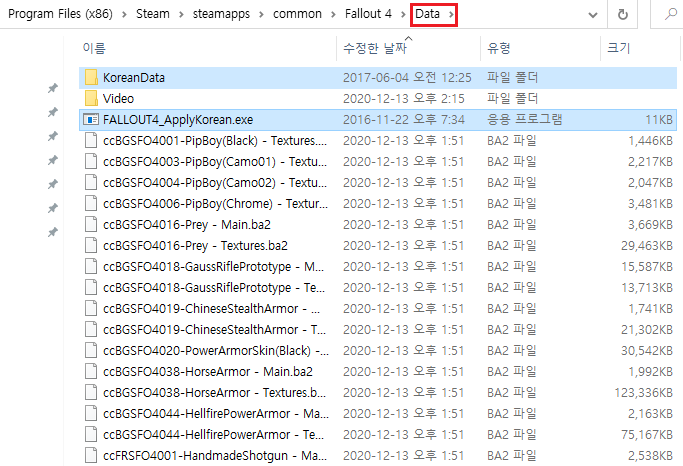This screenshot has width=683, height=466.
Task: Select ccBGSFO4018-GaussRiflePrototype - M... file
Action: (x=213, y=267)
